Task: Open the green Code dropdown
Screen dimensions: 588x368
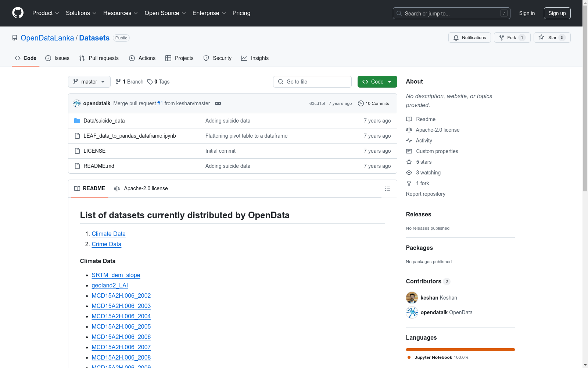Action: pos(377,82)
